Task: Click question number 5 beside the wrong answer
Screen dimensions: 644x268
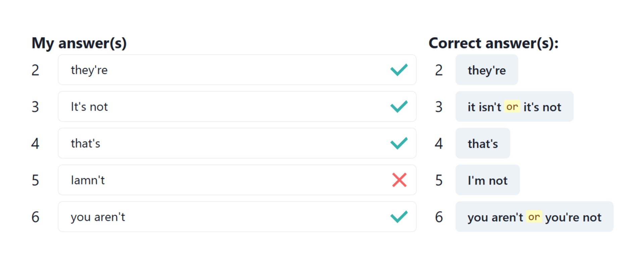Action: point(35,180)
